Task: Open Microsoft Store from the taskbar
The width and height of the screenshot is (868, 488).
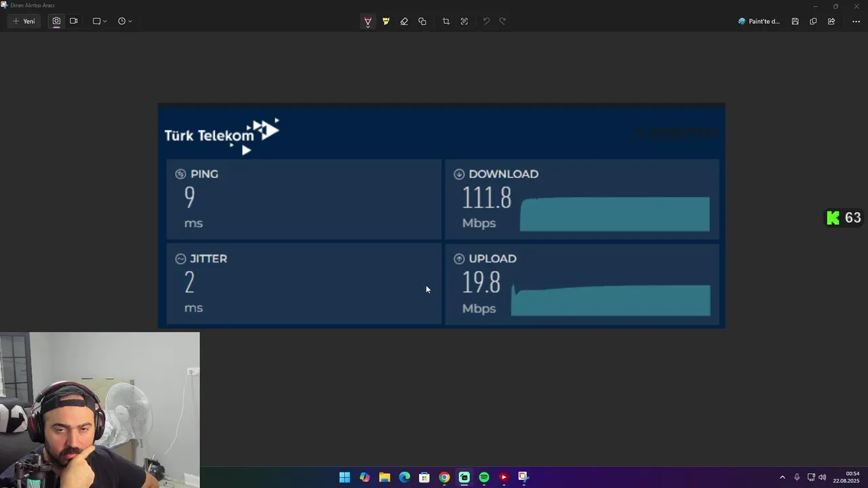Action: (x=425, y=477)
